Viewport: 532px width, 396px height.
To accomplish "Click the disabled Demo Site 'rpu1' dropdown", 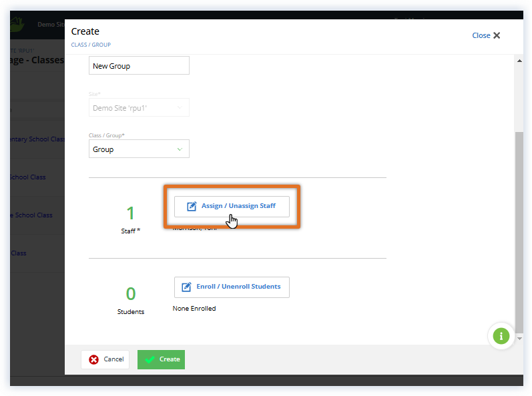I will 139,107.
